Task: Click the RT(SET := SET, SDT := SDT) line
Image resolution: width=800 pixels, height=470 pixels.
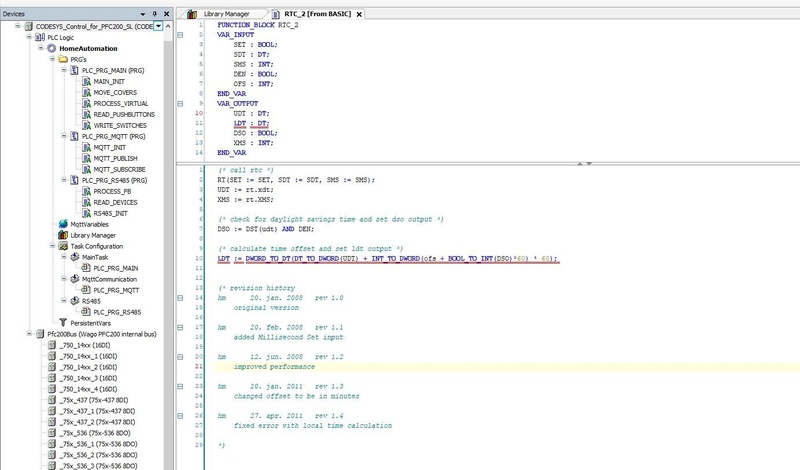Action: point(296,180)
